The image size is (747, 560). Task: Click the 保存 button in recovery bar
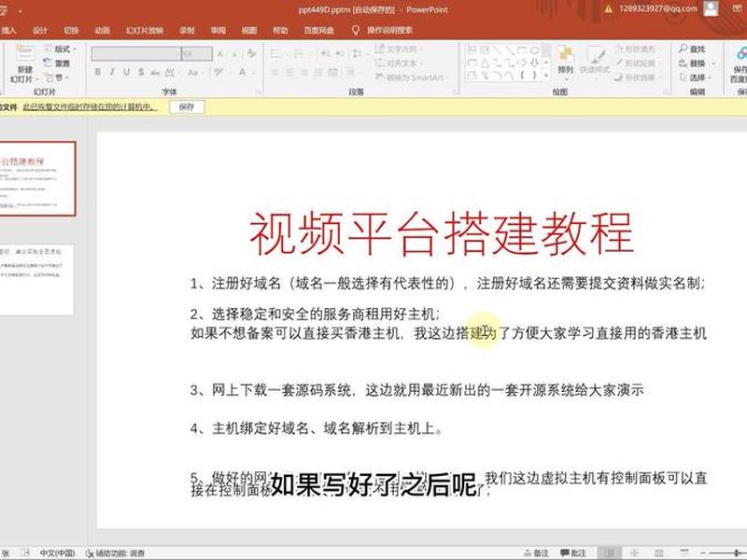[187, 106]
